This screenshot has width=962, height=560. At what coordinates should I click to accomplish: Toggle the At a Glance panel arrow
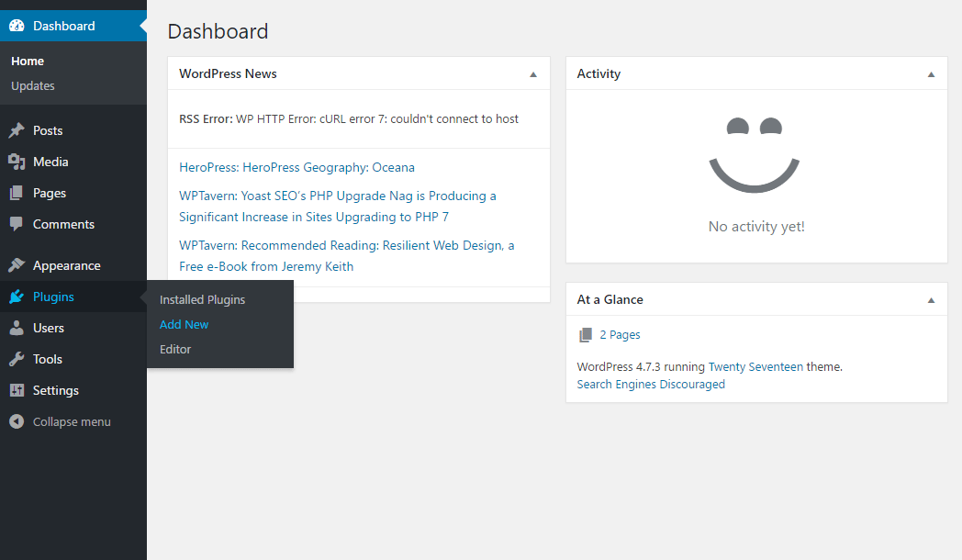931,300
